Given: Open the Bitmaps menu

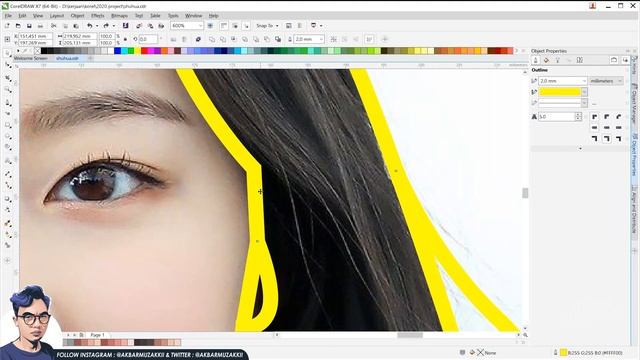Looking at the screenshot, I should click(x=119, y=16).
